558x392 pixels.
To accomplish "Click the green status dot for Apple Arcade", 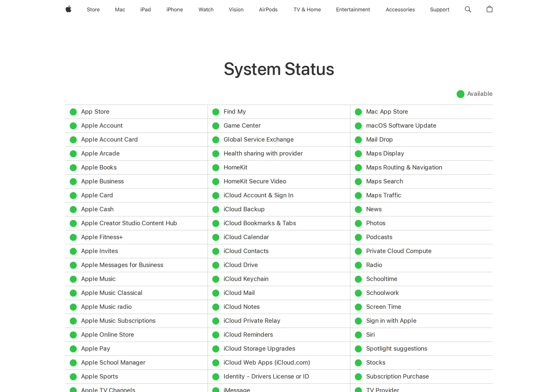I will [73, 154].
